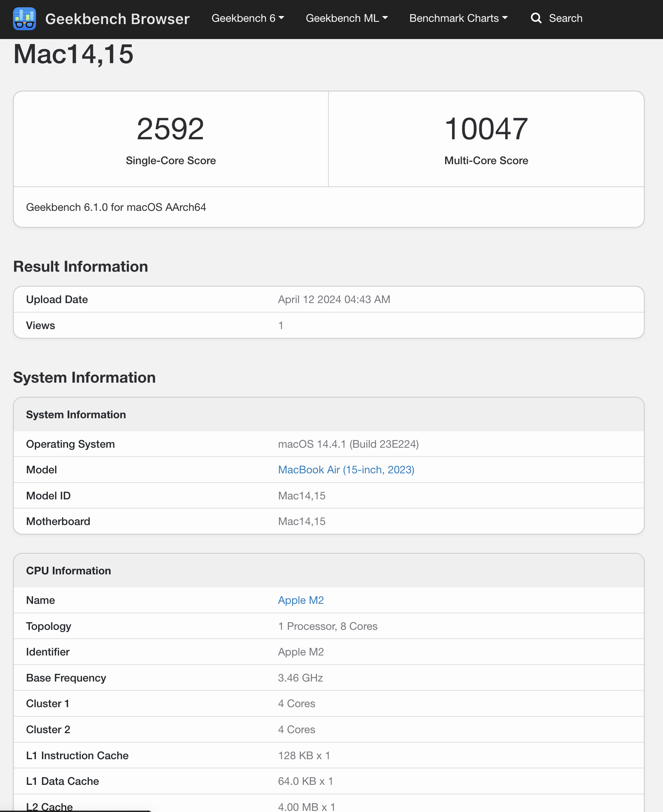
Task: Click the 2592 single-core score value
Action: coord(171,129)
